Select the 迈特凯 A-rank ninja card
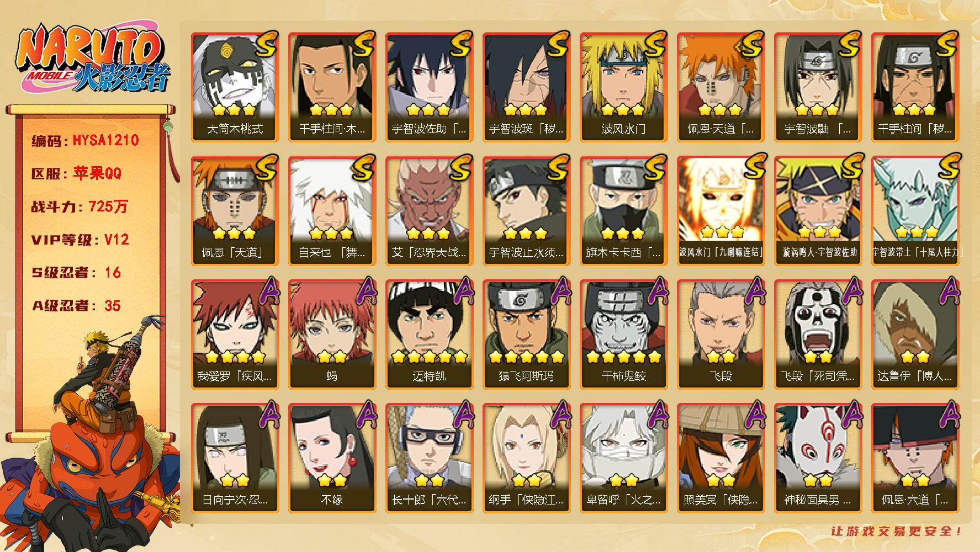980x552 pixels. (x=429, y=335)
